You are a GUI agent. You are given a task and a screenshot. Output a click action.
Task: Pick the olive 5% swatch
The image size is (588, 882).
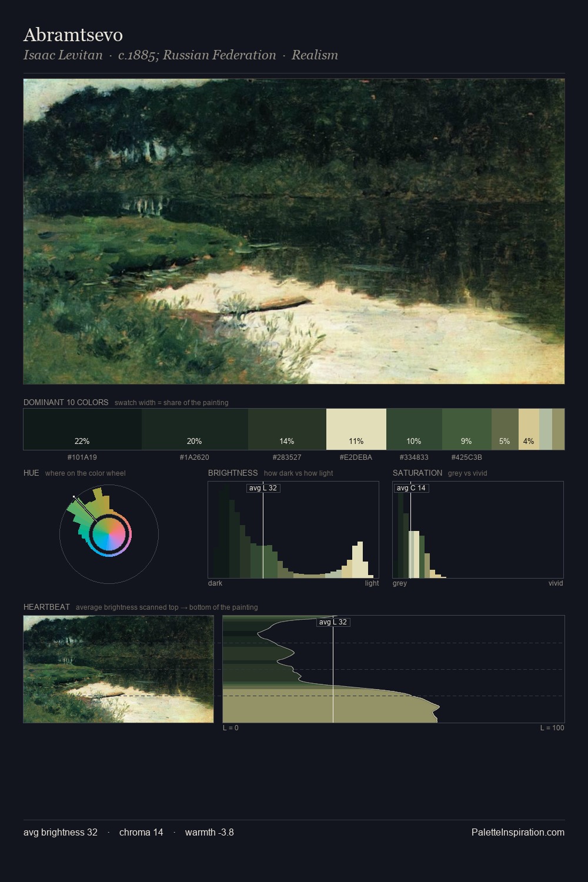[505, 429]
